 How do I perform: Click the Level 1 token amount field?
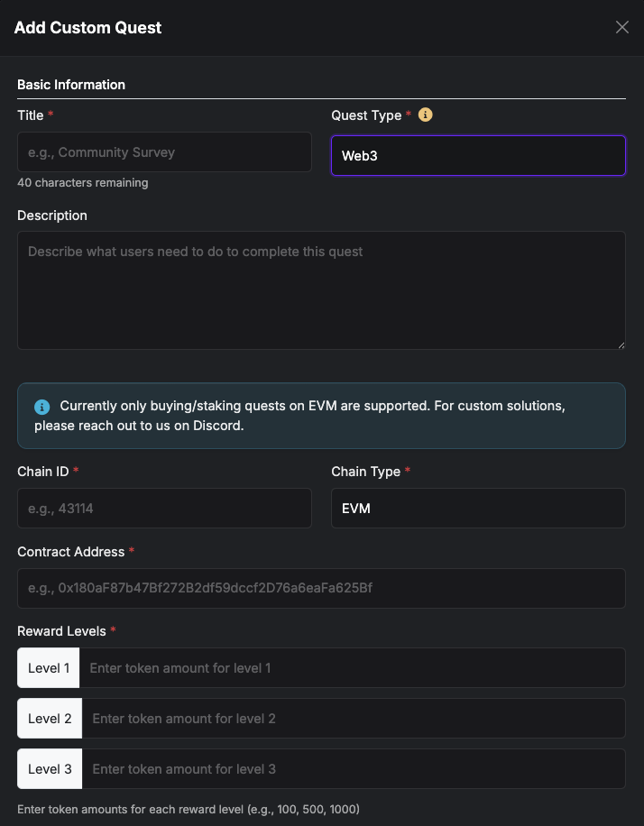click(x=352, y=668)
